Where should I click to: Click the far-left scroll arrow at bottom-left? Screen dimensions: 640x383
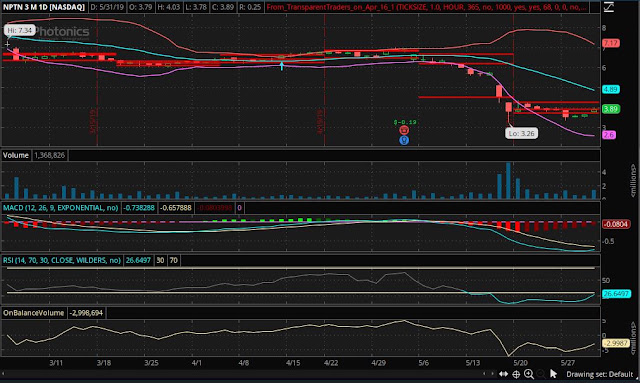click(x=3, y=374)
